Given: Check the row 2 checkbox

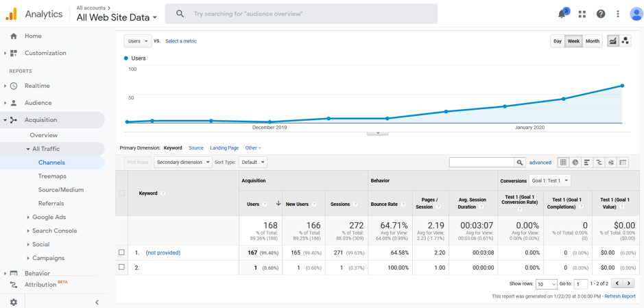Looking at the screenshot, I should pyautogui.click(x=121, y=267).
